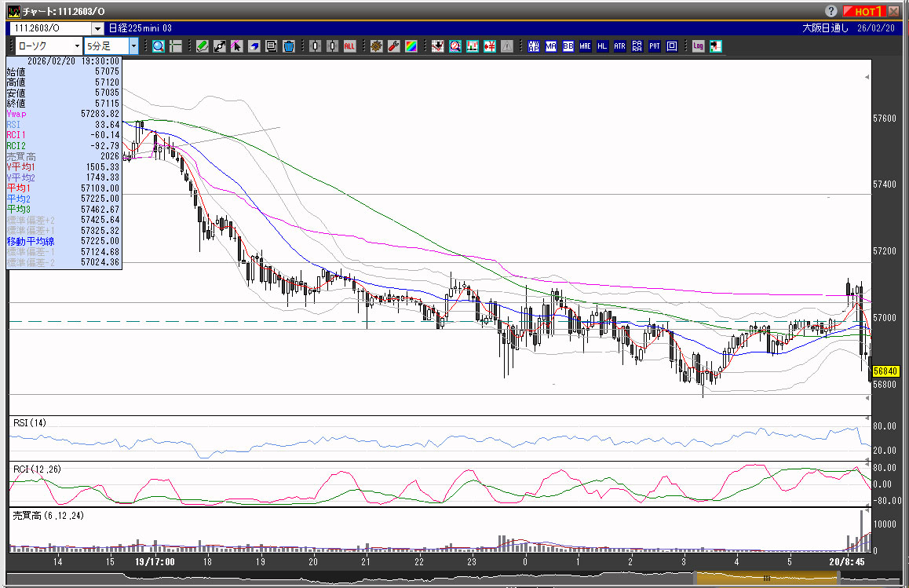Image resolution: width=909 pixels, height=588 pixels.
Task: Open the rainbow color settings icon
Action: [411, 46]
